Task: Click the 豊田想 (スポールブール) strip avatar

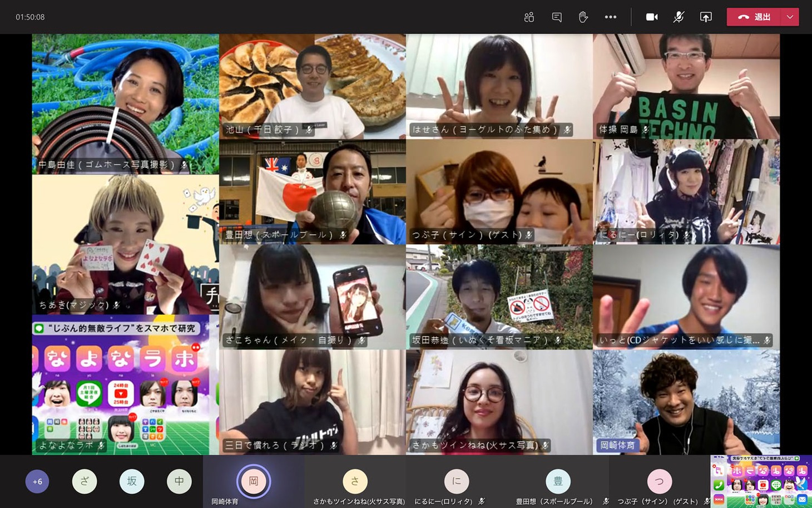Action: [558, 481]
